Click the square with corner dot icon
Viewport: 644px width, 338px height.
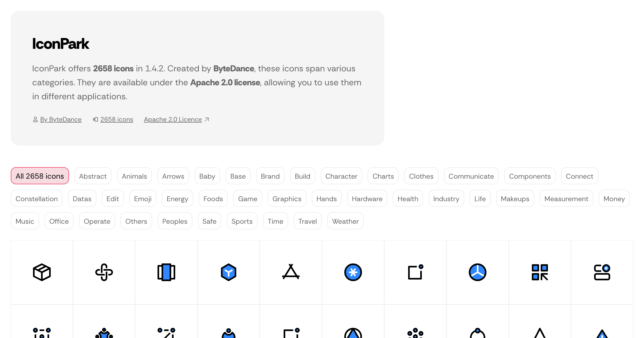pyautogui.click(x=415, y=272)
